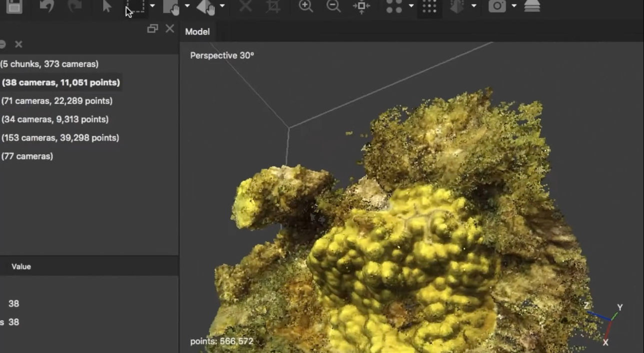The image size is (644, 353).
Task: Click the Delete selection X icon
Action: pos(245,7)
